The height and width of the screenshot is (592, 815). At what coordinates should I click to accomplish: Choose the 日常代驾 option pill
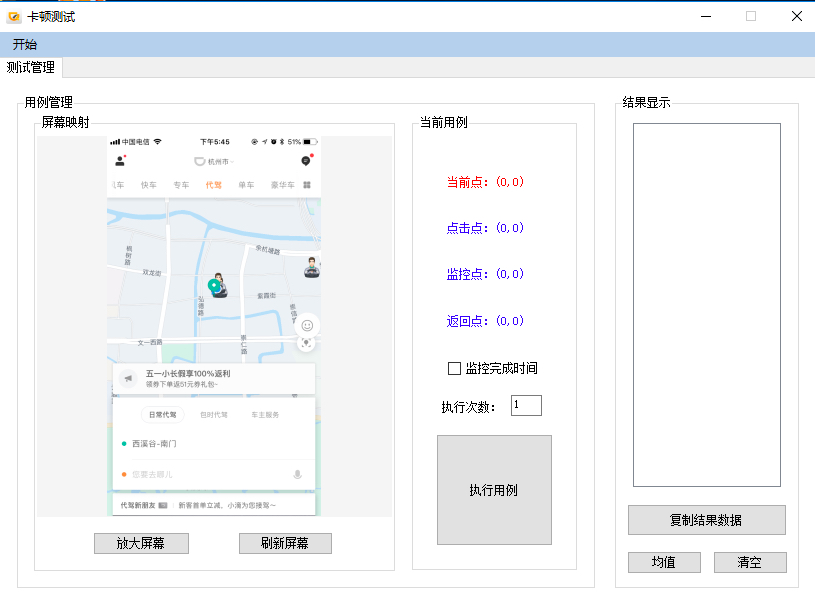(x=162, y=414)
